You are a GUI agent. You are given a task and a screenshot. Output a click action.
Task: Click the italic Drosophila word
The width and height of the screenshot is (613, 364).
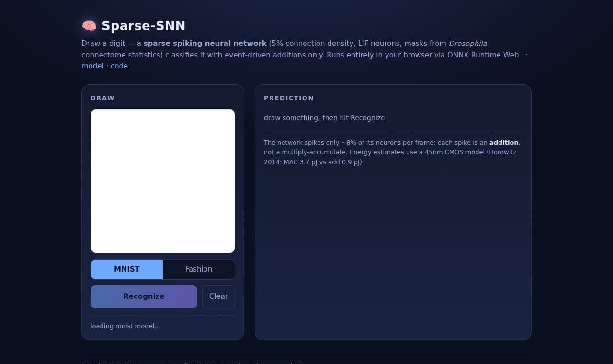[468, 44]
